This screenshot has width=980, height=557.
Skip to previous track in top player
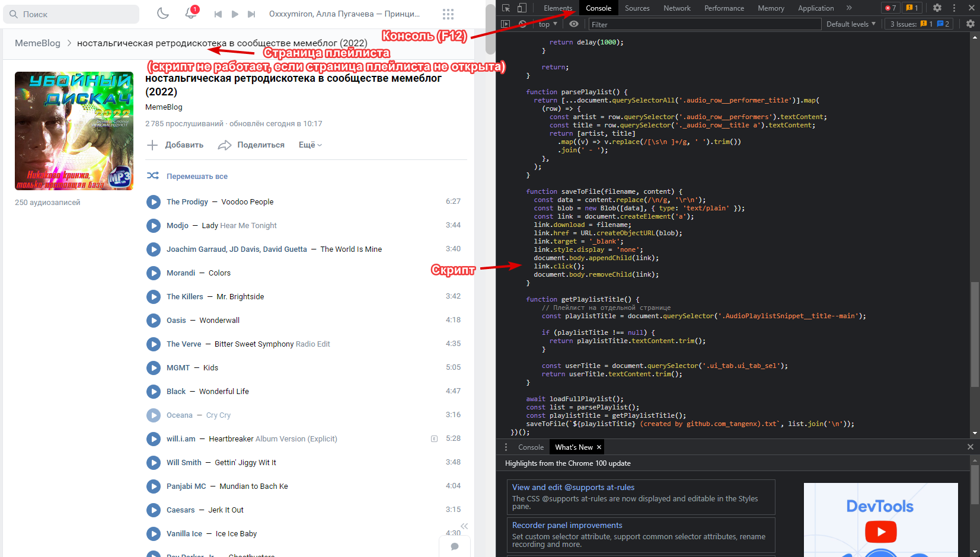[x=218, y=14]
